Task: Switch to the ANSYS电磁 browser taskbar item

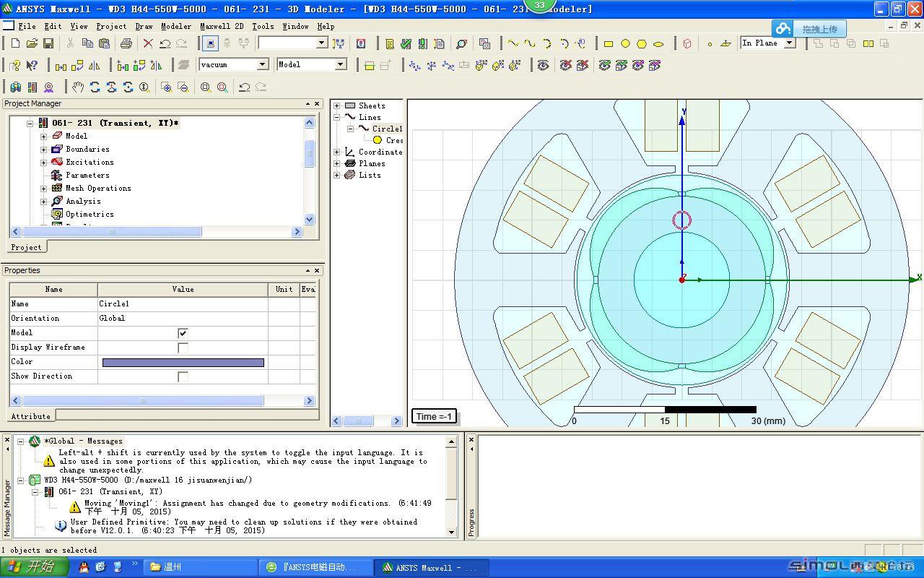Action: point(316,567)
